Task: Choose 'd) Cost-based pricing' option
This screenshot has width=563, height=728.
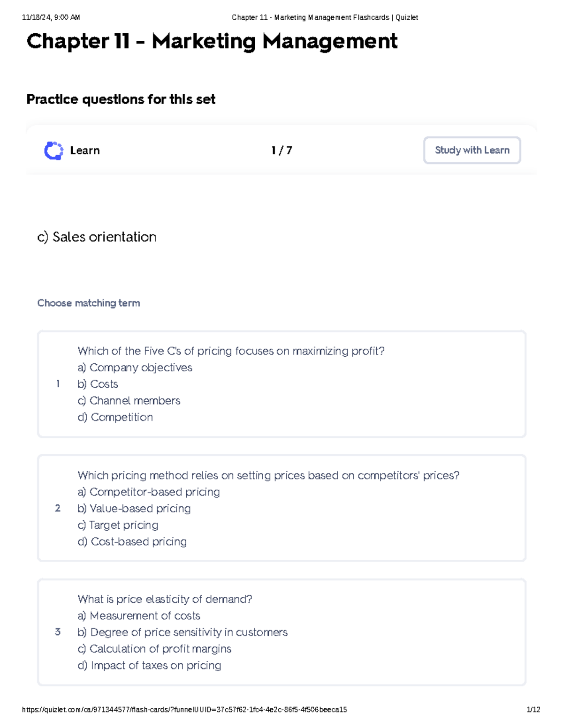Action: (x=132, y=541)
